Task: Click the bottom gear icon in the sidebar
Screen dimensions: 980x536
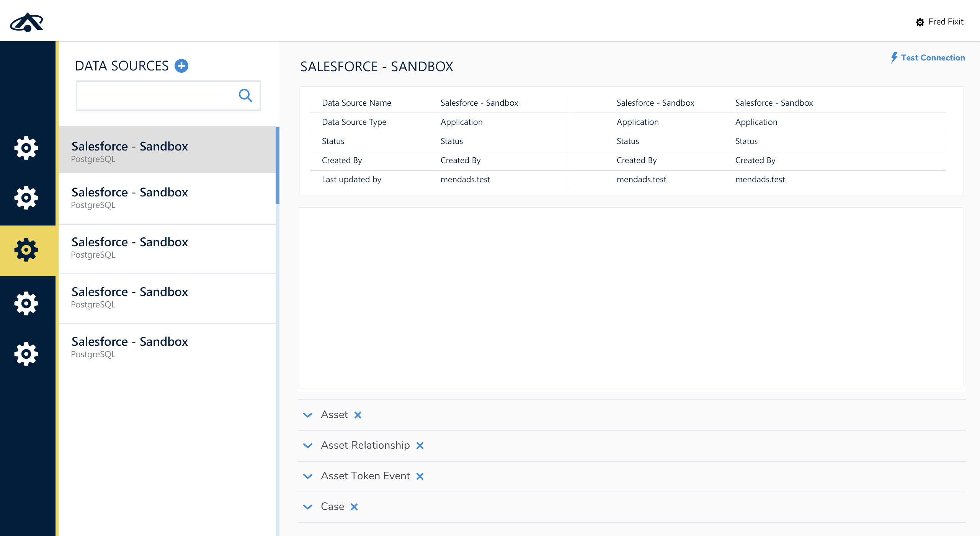Action: coord(26,353)
